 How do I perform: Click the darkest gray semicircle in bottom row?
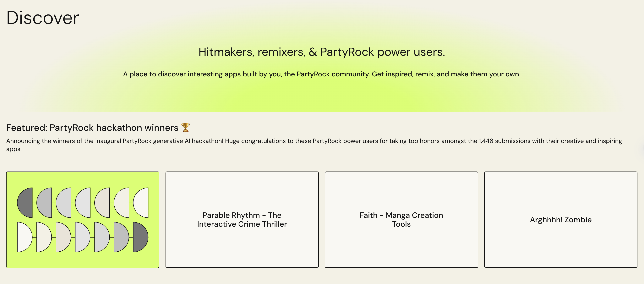click(139, 237)
